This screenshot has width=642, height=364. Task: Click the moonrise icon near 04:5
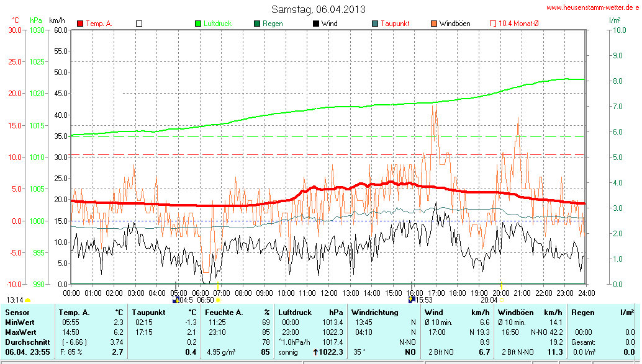pyautogui.click(x=176, y=300)
